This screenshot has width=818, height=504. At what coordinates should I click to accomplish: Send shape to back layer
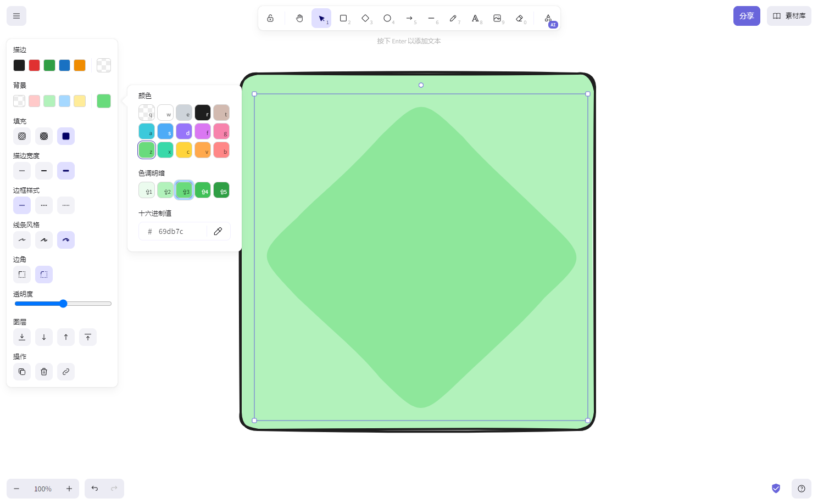[x=22, y=337]
